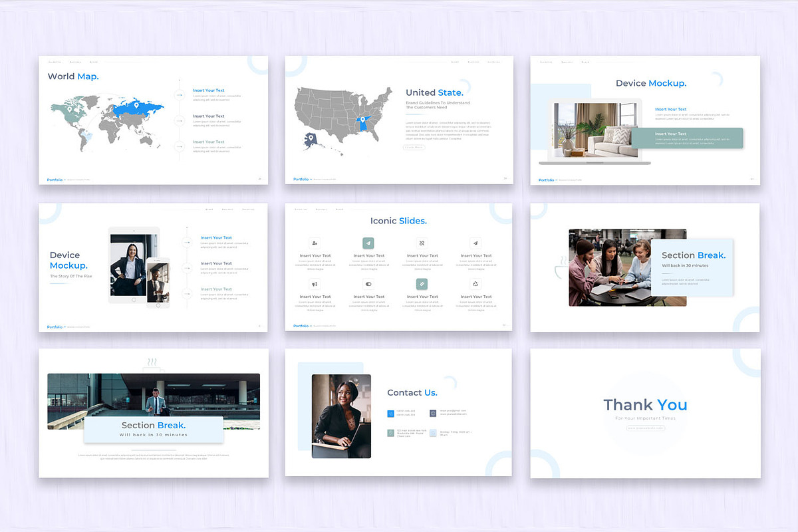
Task: Click the green address icon on Contact Us slide
Action: tap(391, 432)
